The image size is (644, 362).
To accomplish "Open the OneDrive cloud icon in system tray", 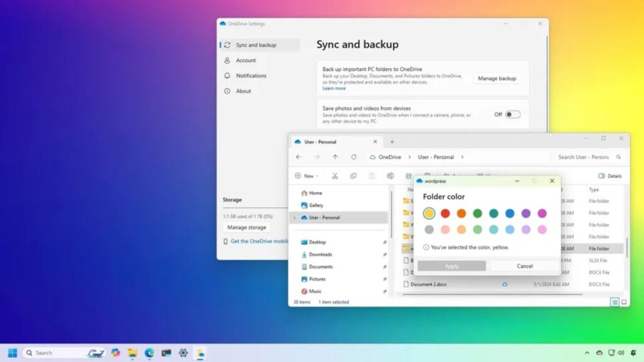I will [599, 353].
